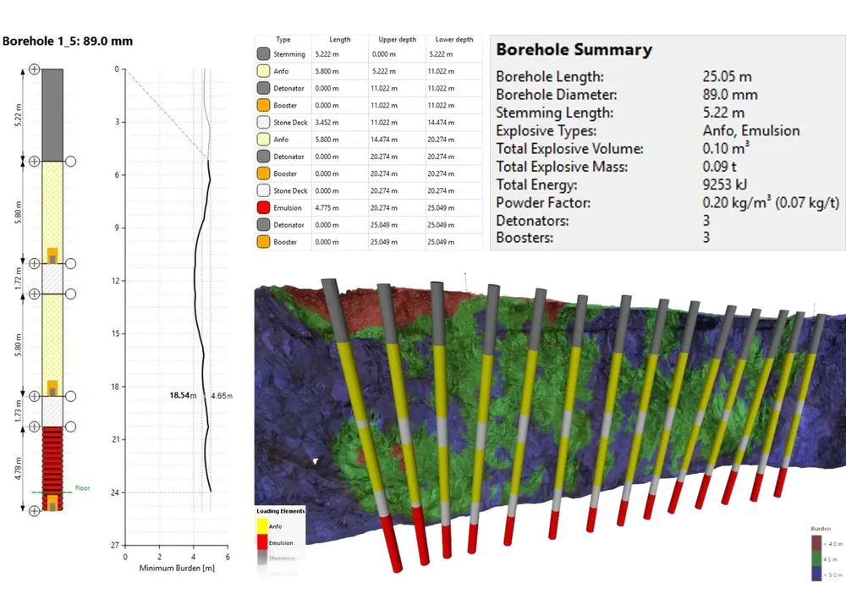846x616 pixels.
Task: Click round handle right of lower Anfo bottom
Action: (71, 397)
